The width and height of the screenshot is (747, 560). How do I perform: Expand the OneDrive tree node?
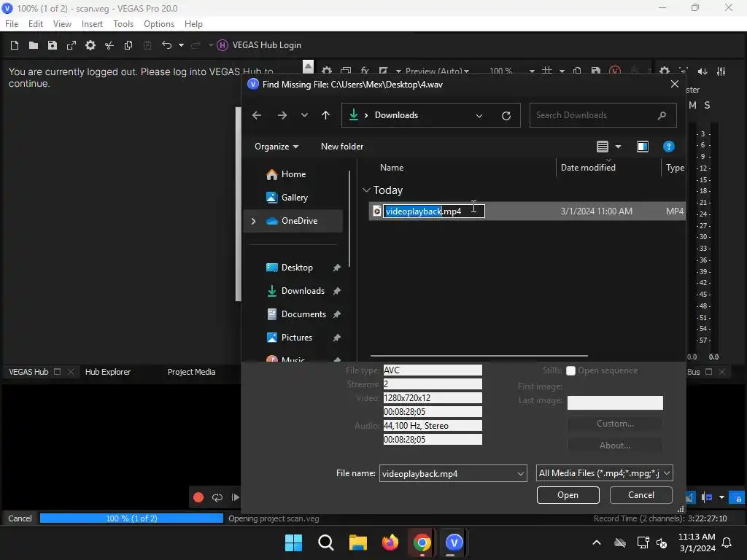tap(253, 221)
